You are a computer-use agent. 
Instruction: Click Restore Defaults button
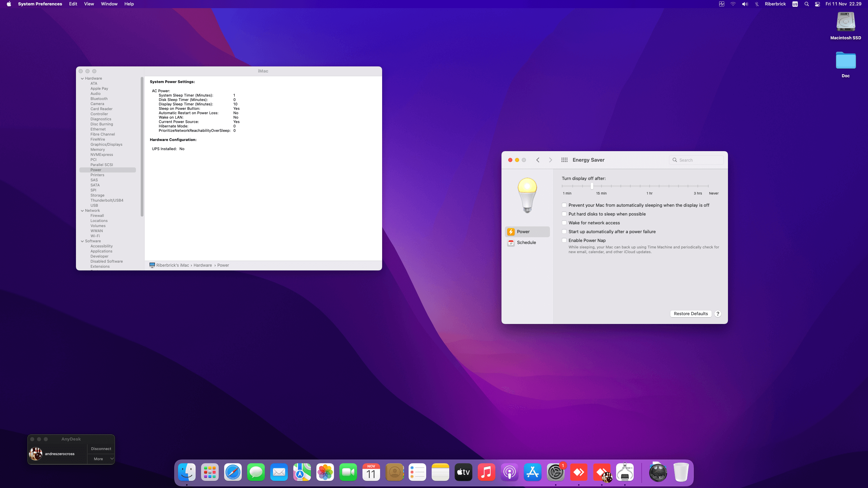(691, 314)
